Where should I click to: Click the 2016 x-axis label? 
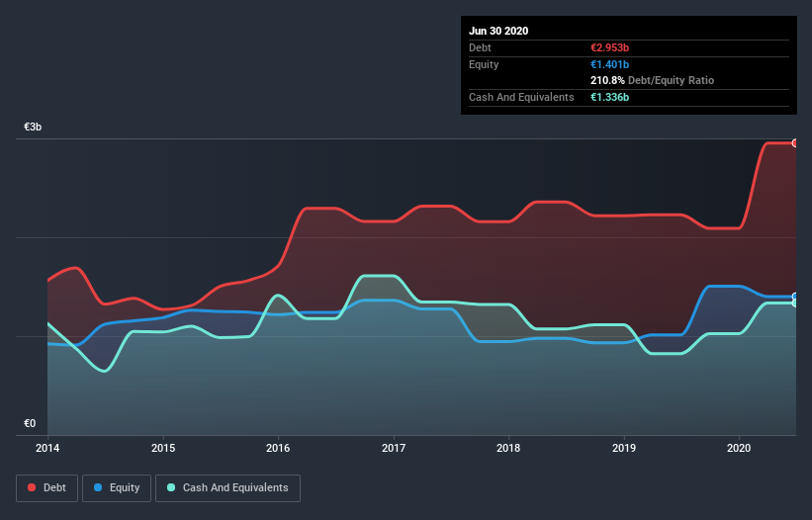[278, 448]
